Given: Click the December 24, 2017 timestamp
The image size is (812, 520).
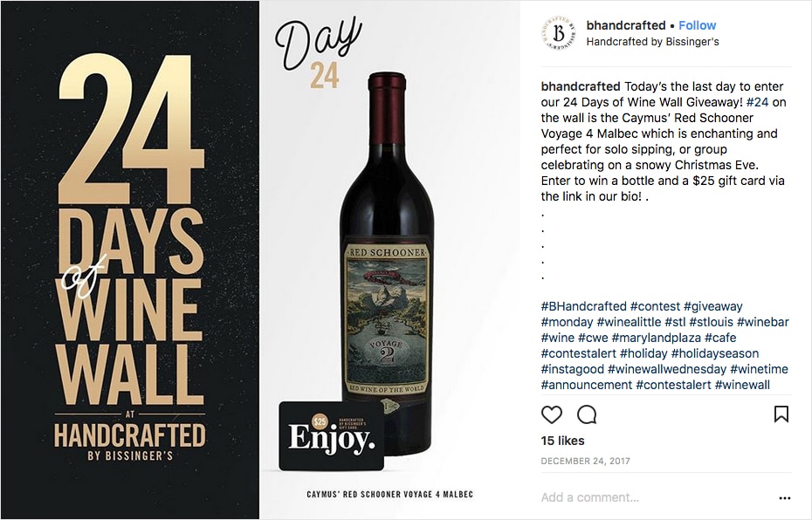Looking at the screenshot, I should point(585,461).
